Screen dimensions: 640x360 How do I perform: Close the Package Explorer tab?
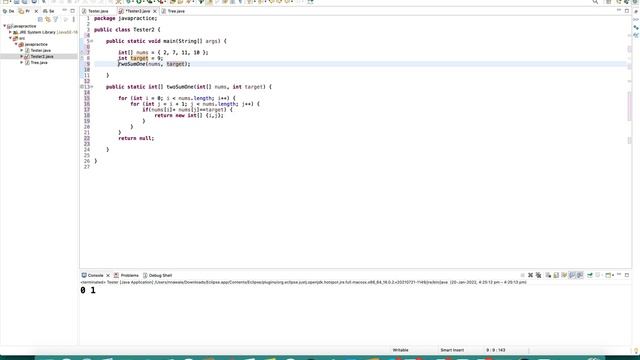(36, 11)
